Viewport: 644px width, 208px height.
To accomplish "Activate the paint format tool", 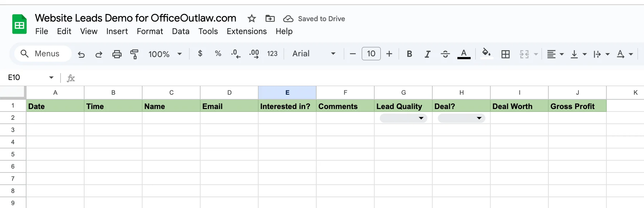I will coord(134,54).
